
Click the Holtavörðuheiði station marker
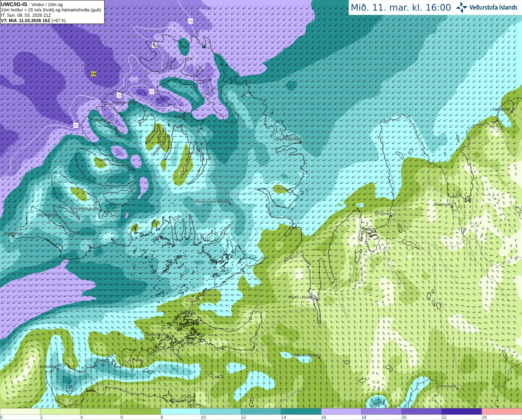pyautogui.click(x=319, y=358)
